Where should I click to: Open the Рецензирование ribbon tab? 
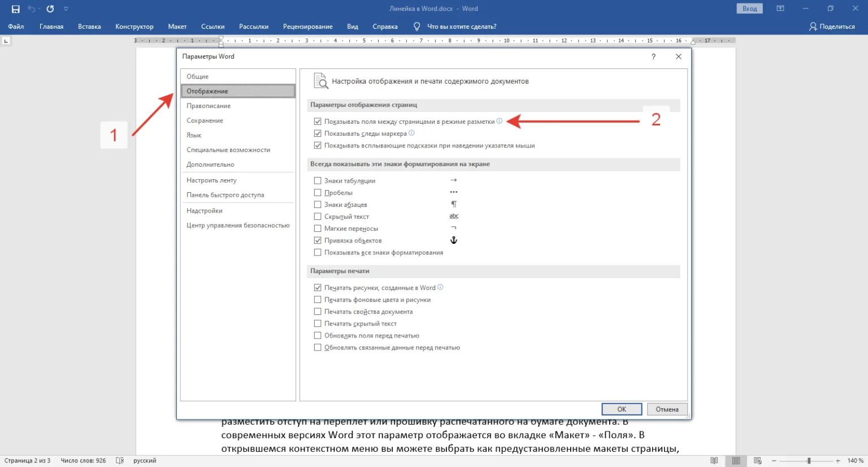[307, 27]
